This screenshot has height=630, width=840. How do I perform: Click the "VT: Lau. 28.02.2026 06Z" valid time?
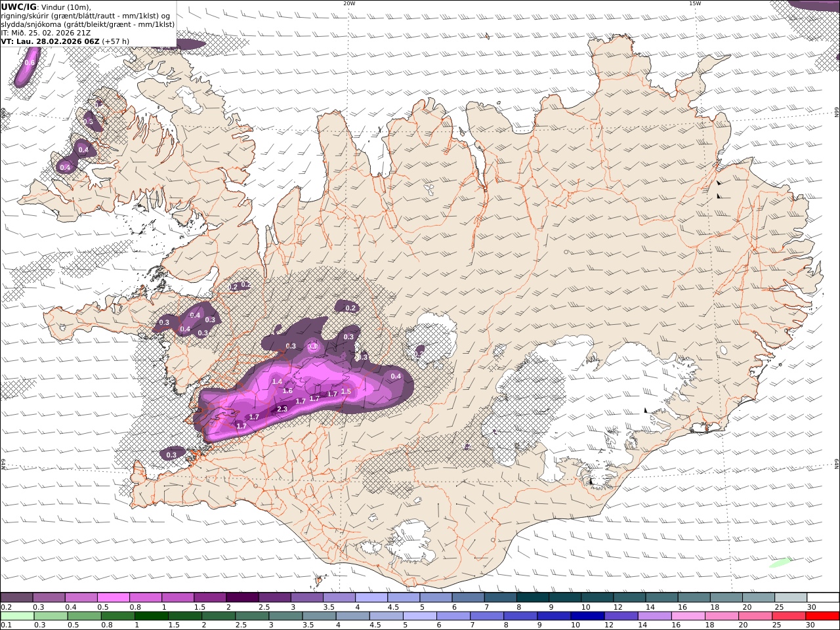point(50,41)
